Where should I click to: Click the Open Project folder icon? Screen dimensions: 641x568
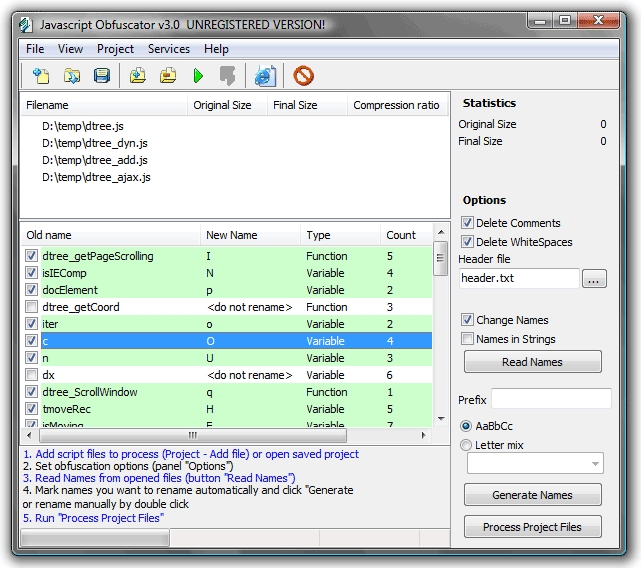[71, 75]
